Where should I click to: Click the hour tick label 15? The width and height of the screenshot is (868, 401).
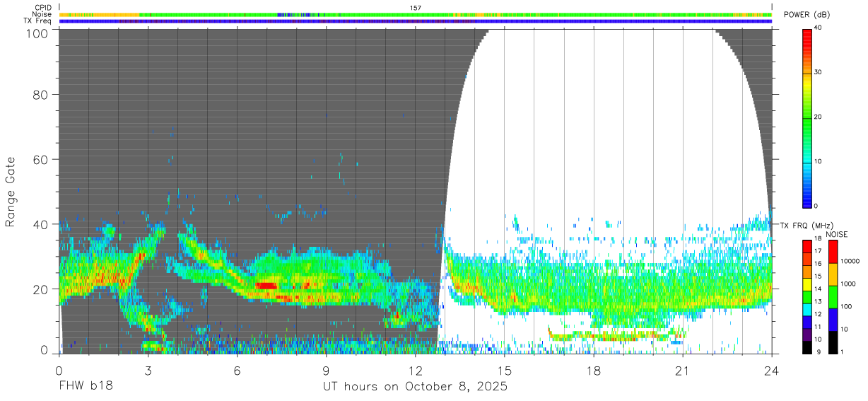pos(505,370)
